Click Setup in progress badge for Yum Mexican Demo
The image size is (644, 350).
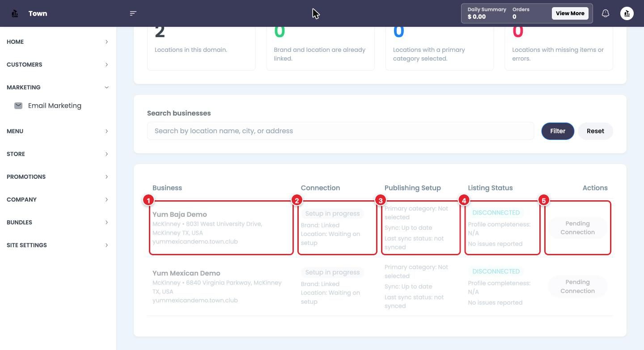coord(332,272)
